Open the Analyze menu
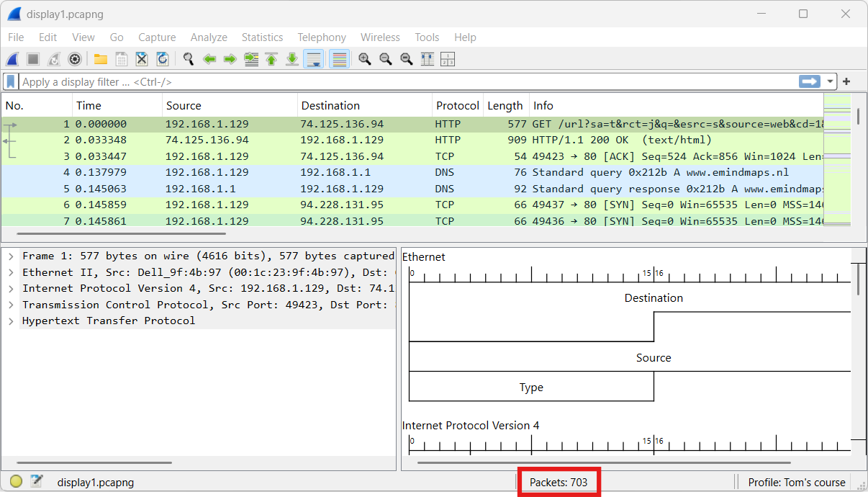The image size is (868, 497). (x=209, y=37)
